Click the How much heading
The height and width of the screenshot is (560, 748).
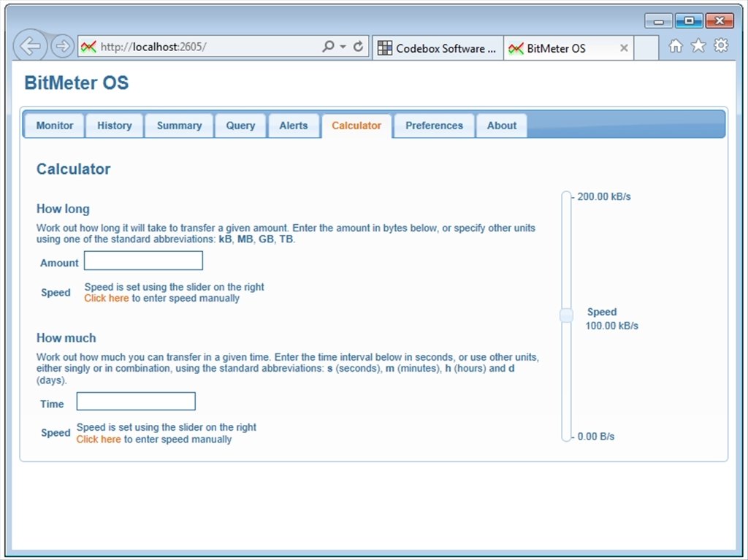coord(66,338)
